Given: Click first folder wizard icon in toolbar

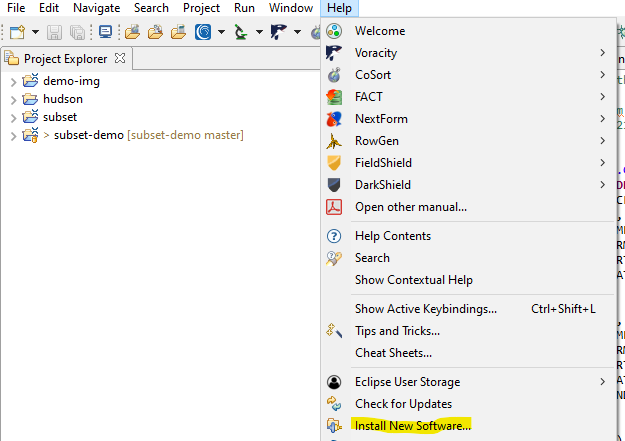Looking at the screenshot, I should (132, 32).
